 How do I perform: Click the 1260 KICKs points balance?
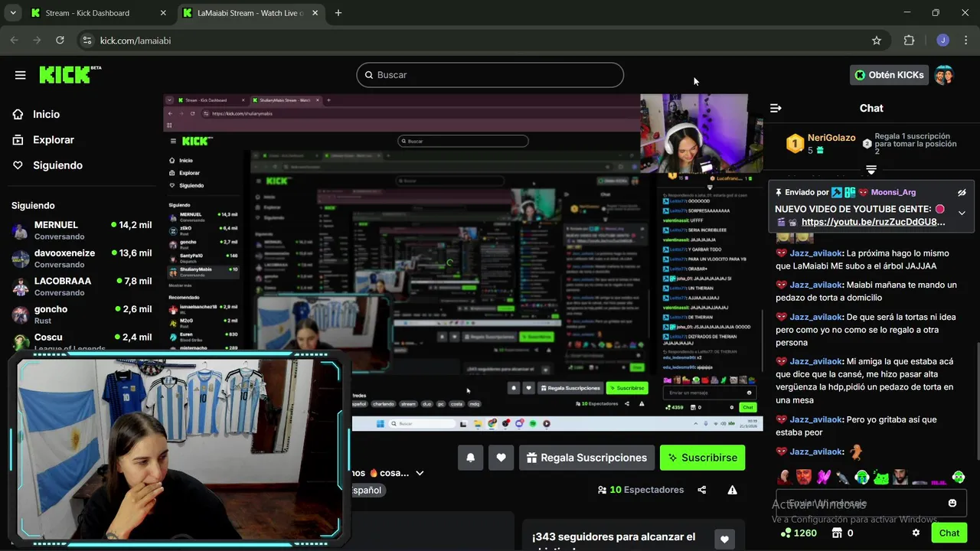pyautogui.click(x=799, y=533)
